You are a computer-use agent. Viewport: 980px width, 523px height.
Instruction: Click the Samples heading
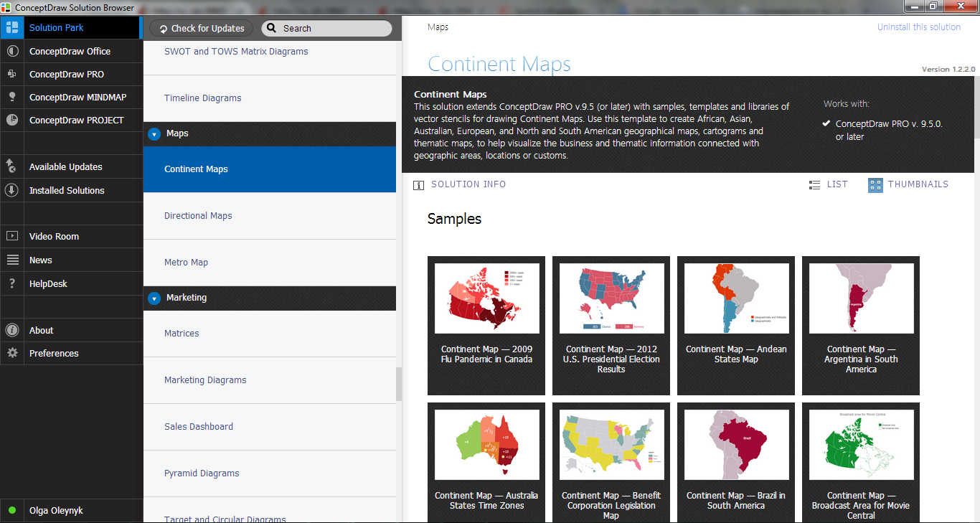pyautogui.click(x=454, y=220)
